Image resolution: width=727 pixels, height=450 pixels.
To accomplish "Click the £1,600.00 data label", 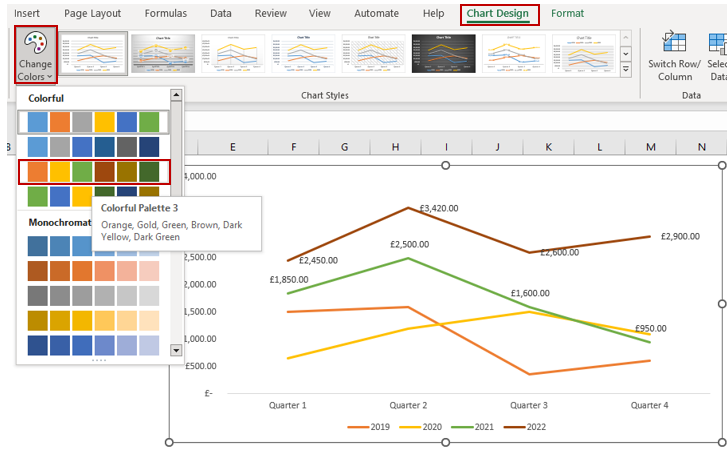I will pos(530,293).
